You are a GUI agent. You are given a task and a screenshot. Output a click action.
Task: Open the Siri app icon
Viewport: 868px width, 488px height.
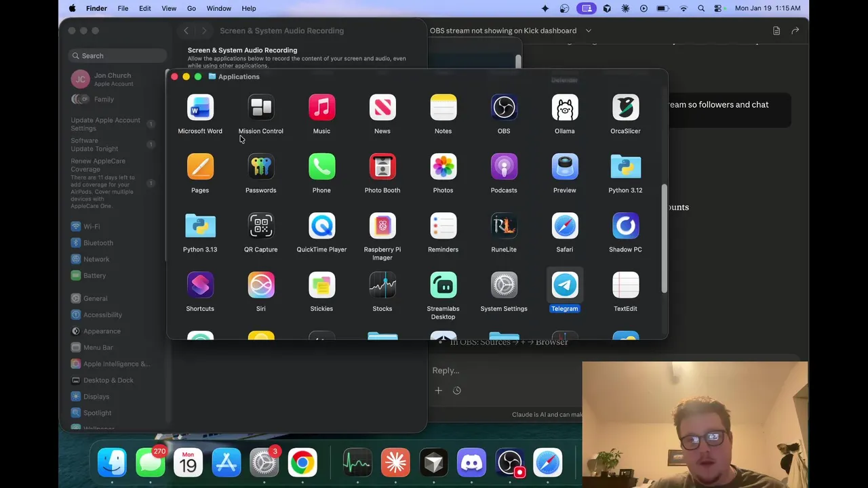(261, 285)
